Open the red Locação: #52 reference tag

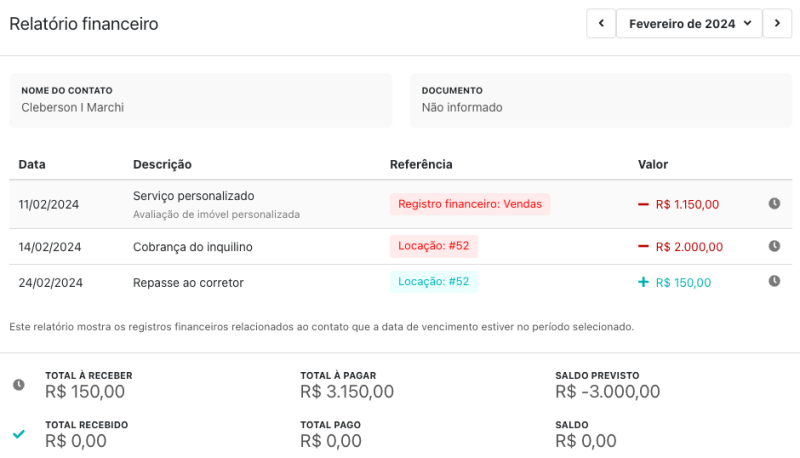point(433,245)
